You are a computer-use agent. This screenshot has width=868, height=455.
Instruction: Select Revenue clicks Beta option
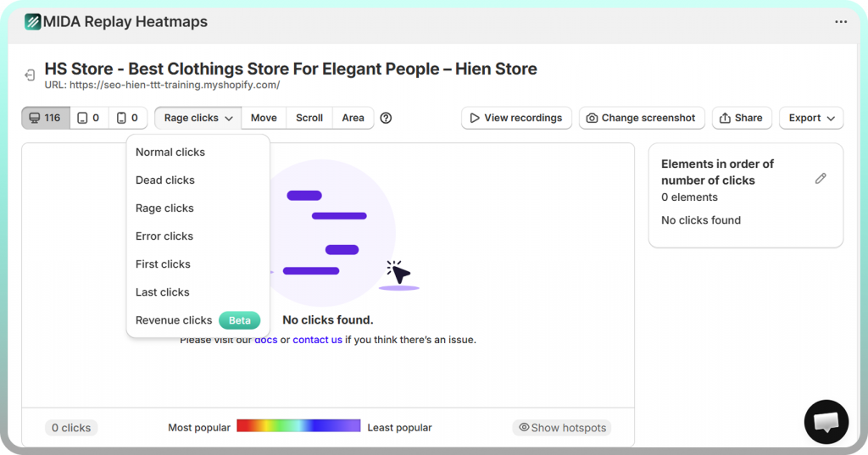click(175, 320)
